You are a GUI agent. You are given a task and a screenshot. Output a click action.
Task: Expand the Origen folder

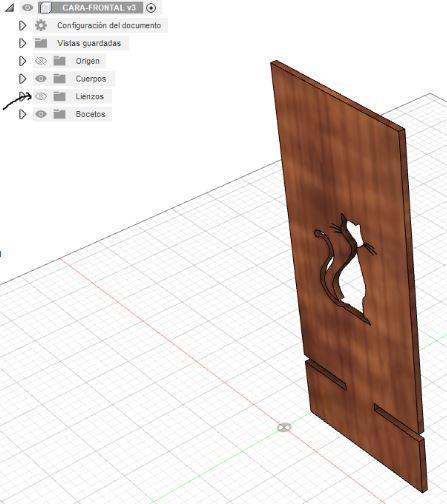point(22,61)
